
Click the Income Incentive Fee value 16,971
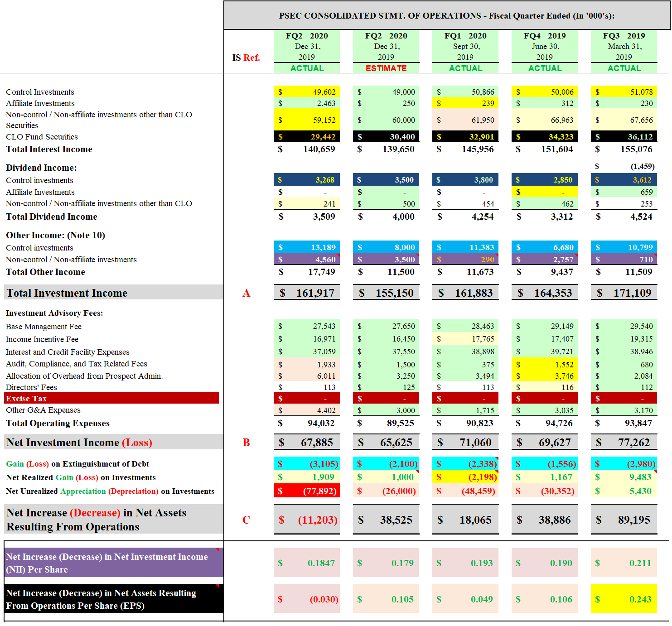coord(324,339)
